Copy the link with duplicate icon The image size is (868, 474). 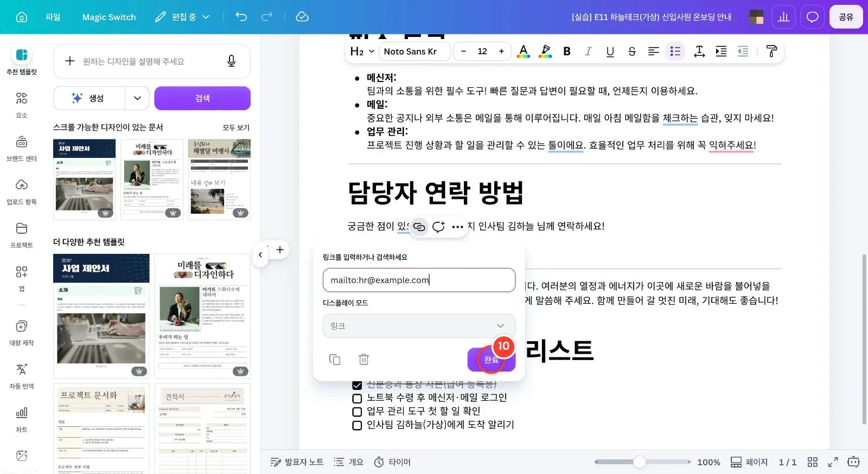(x=335, y=359)
